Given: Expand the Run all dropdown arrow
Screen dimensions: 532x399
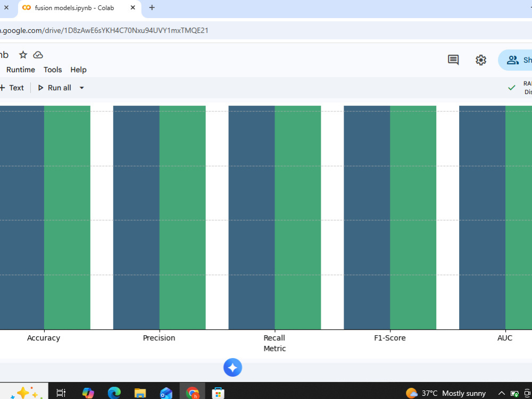Looking at the screenshot, I should coord(81,88).
